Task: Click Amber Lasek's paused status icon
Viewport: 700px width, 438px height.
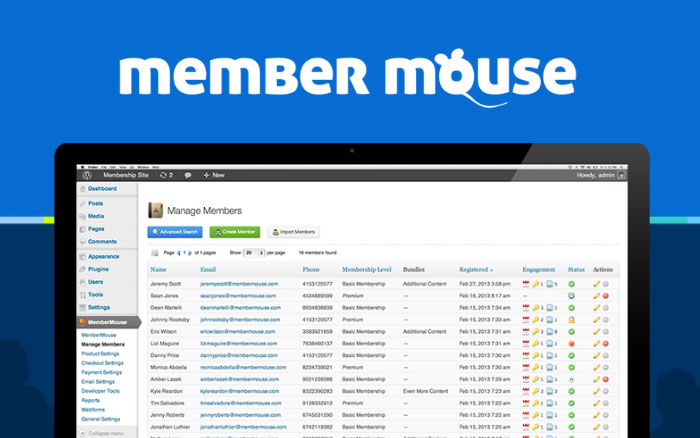Action: pos(571,380)
